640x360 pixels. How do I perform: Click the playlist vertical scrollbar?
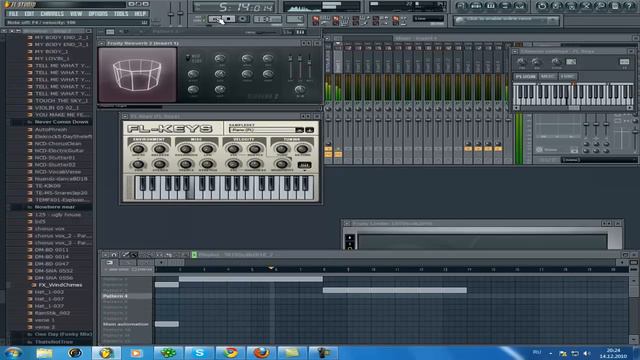point(633,310)
